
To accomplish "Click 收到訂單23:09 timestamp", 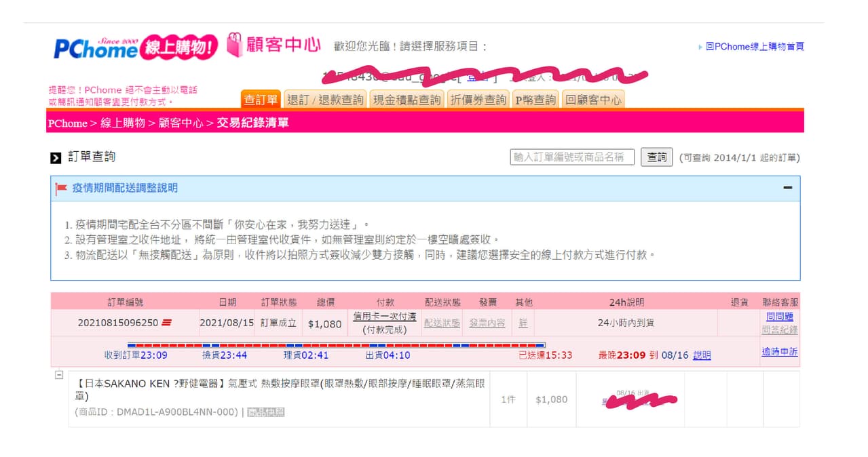I will 136,355.
